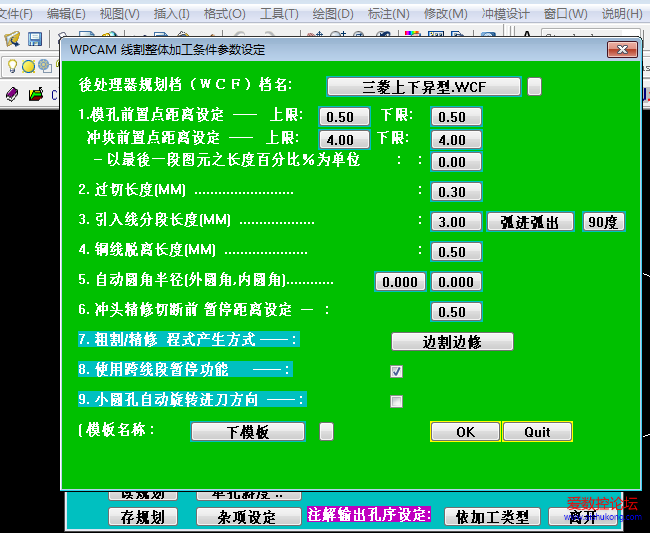
Task: Enable the 使用跨线段暂停功能 checkbox
Action: click(396, 371)
